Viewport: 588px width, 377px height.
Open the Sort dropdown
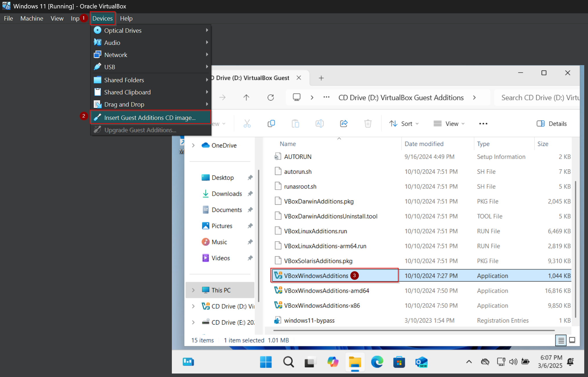click(404, 124)
